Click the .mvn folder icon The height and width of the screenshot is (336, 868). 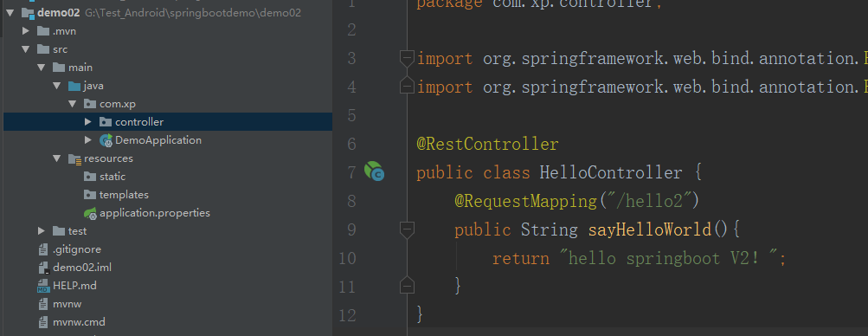[43, 31]
